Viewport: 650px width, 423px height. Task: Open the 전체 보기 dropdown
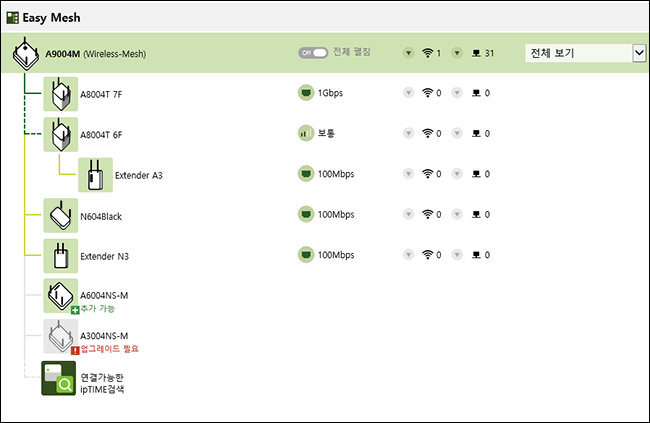pos(585,53)
